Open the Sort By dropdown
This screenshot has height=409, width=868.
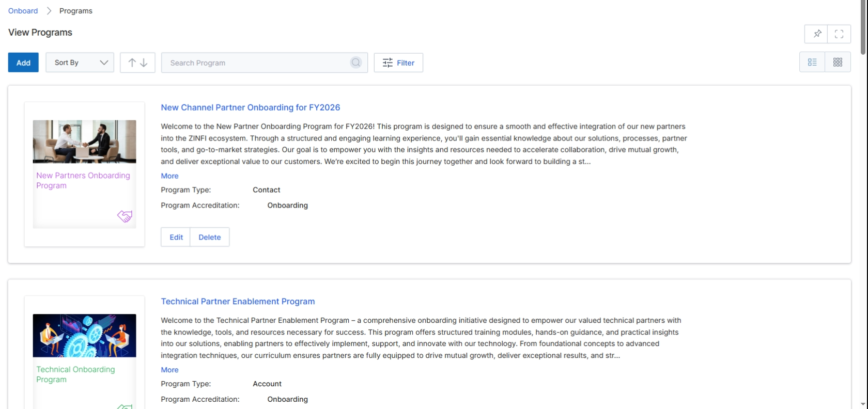click(x=80, y=62)
